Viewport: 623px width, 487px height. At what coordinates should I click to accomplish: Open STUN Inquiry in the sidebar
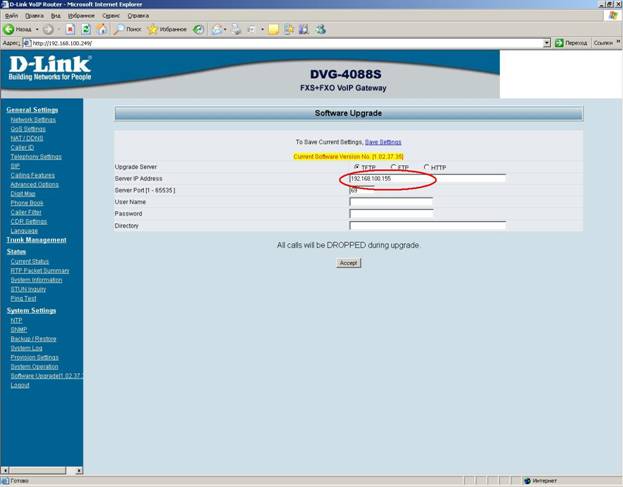point(28,289)
